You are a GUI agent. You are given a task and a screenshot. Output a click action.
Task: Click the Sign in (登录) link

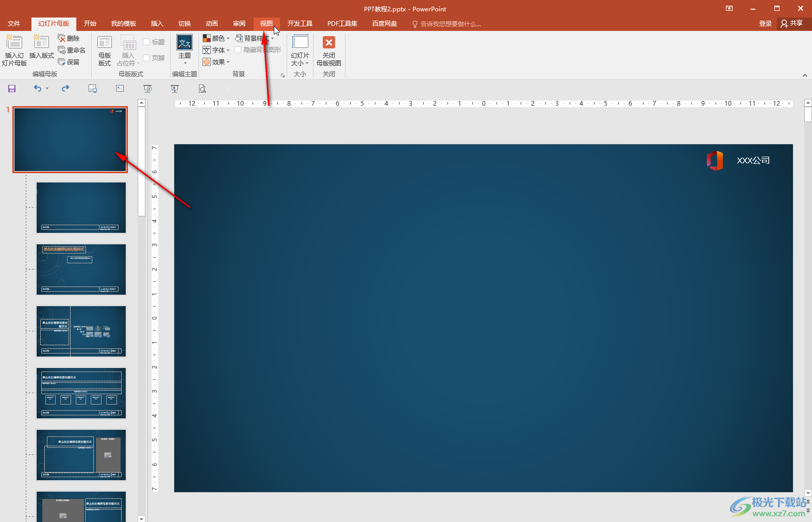point(766,24)
